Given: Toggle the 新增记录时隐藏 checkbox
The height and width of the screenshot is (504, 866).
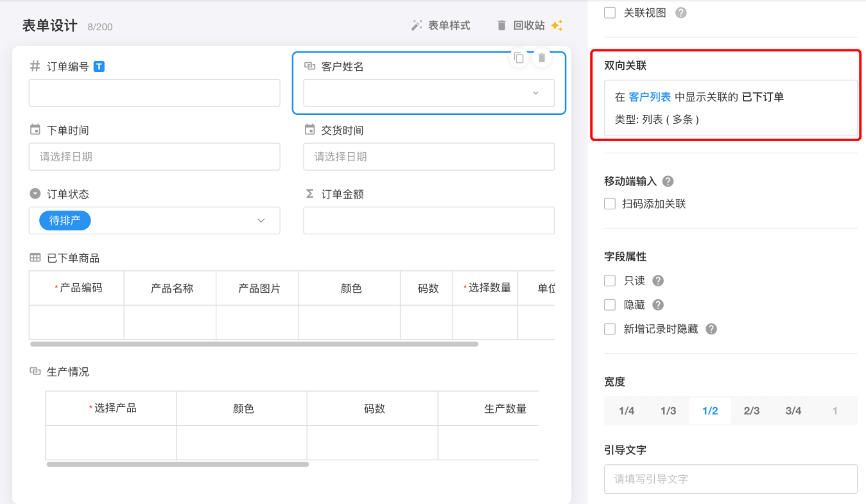Looking at the screenshot, I should pos(610,329).
